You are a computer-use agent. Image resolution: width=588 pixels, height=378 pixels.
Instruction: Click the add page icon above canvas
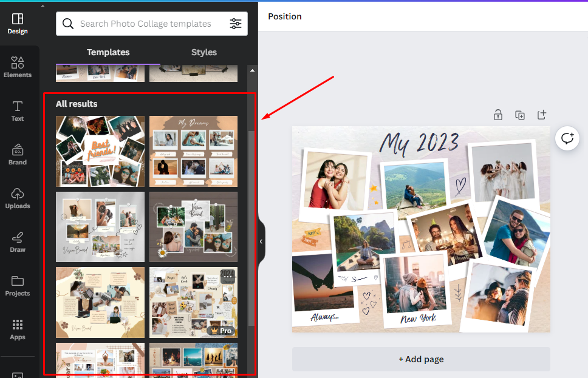(541, 115)
